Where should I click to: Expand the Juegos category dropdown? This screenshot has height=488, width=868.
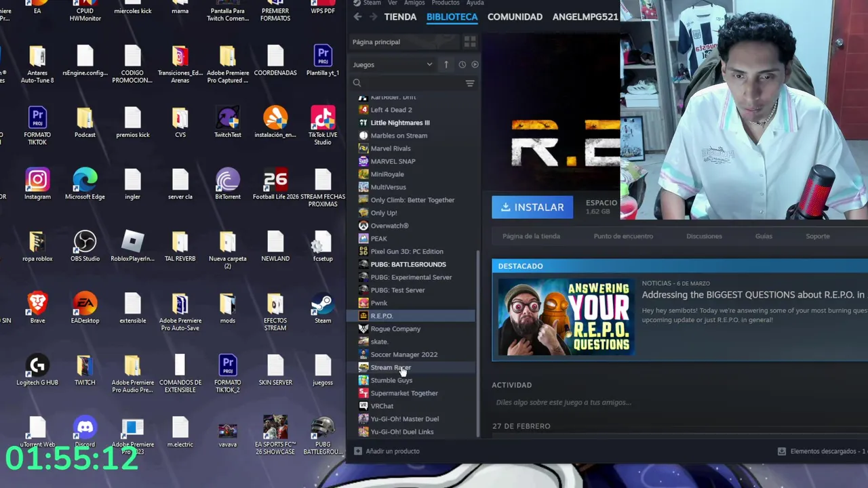coord(393,64)
